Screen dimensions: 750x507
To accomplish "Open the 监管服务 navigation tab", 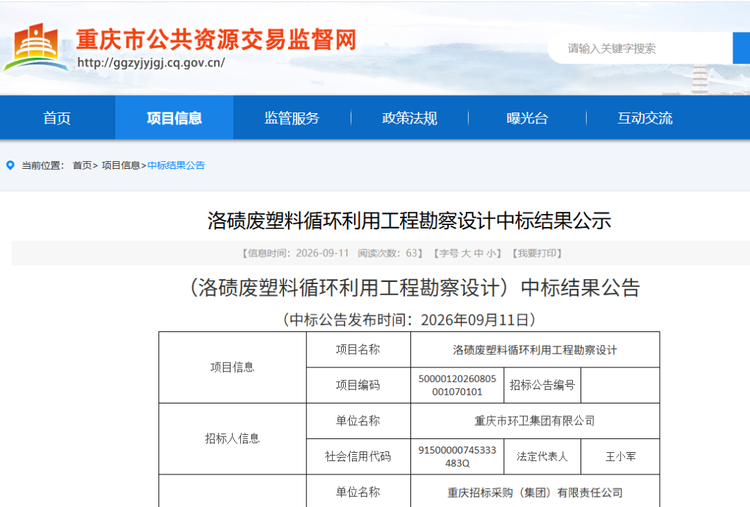I will point(292,118).
